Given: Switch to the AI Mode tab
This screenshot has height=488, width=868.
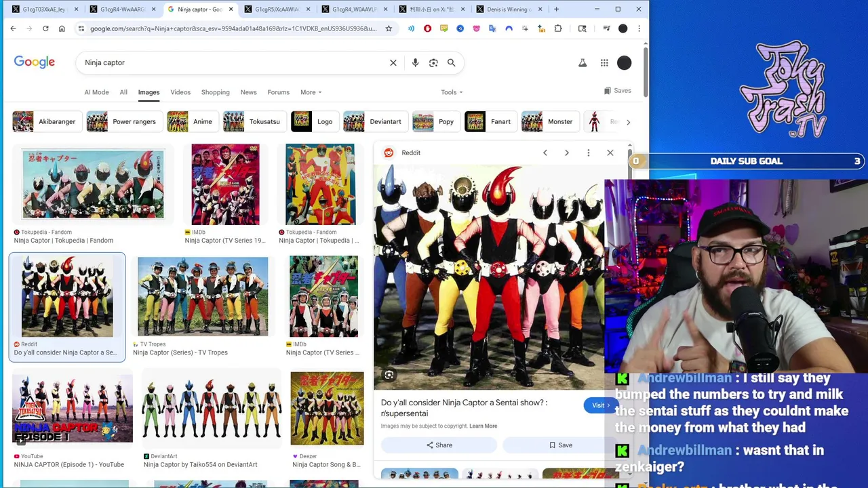Looking at the screenshot, I should pos(96,92).
